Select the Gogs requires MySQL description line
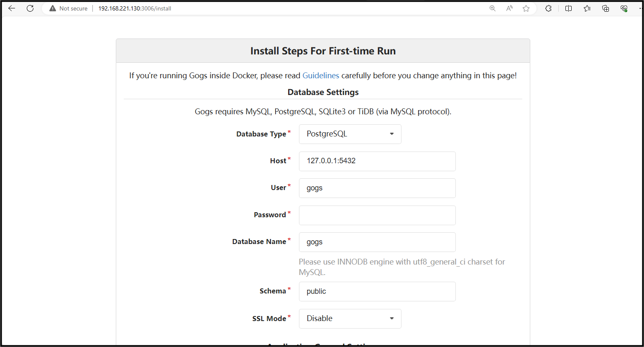This screenshot has height=347, width=644. point(323,112)
